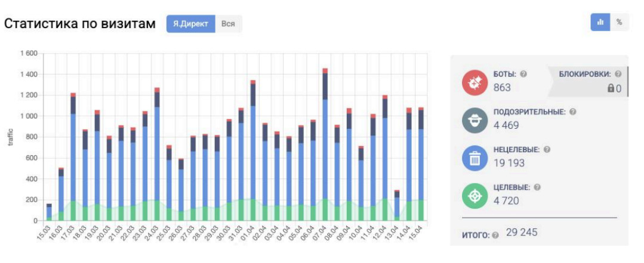Click the bar for 01.04
The width and height of the screenshot is (644, 263).
pos(253,150)
